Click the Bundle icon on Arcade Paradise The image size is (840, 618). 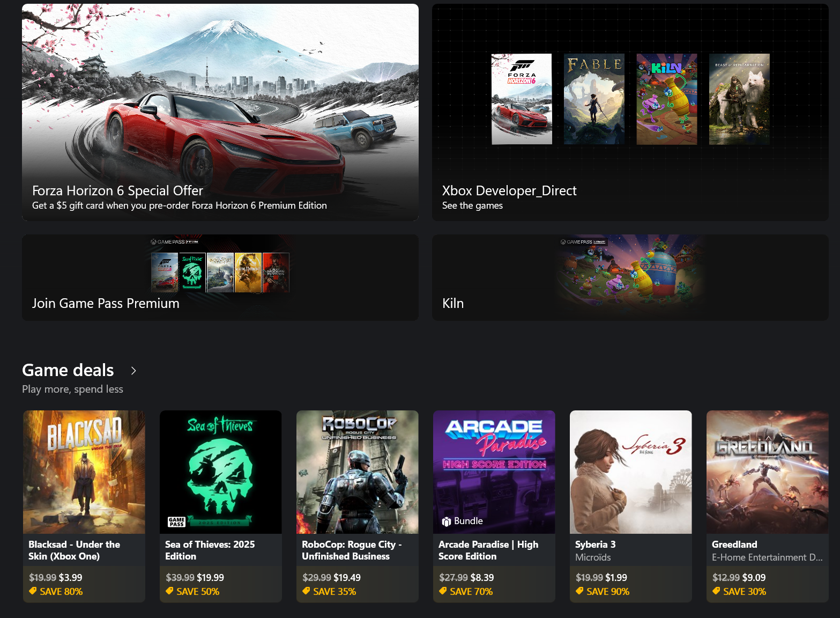(x=446, y=521)
